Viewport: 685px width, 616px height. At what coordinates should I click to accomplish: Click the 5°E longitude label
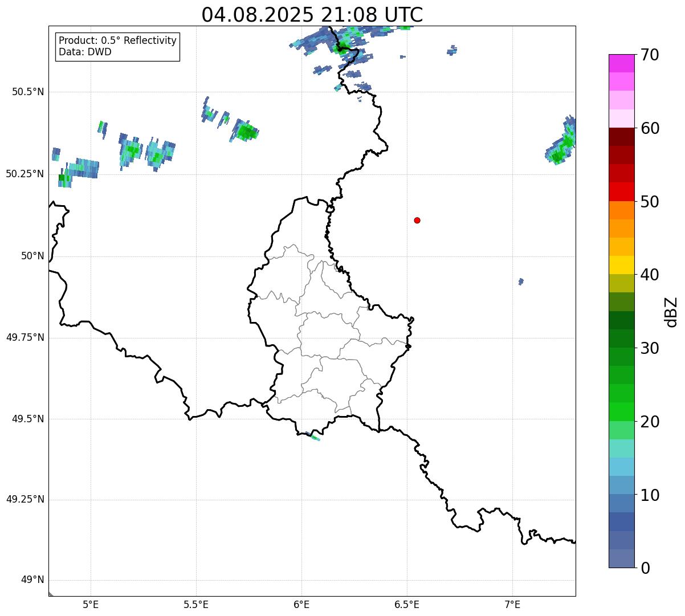pyautogui.click(x=91, y=605)
